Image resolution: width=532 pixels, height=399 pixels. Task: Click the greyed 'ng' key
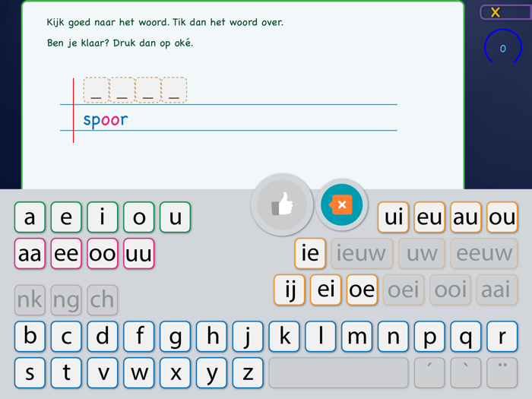(66, 300)
